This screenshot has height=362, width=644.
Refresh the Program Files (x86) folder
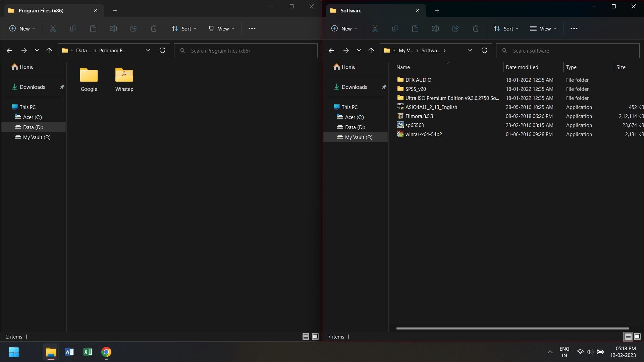point(162,50)
